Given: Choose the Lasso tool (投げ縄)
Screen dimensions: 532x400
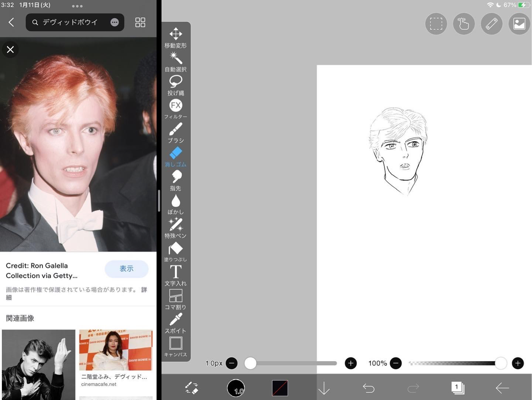Looking at the screenshot, I should point(175,85).
